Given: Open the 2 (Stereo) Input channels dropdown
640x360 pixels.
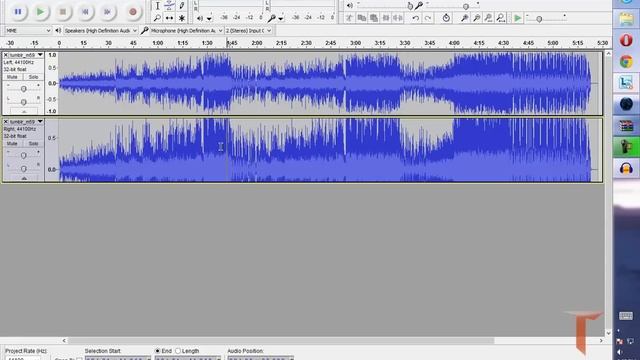Looking at the screenshot, I should click(249, 31).
